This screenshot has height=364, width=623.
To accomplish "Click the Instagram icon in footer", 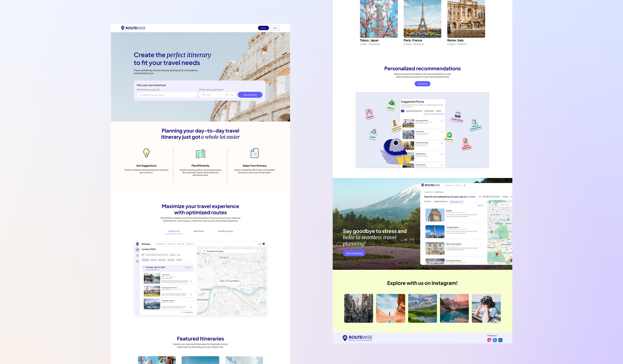I will click(x=489, y=340).
